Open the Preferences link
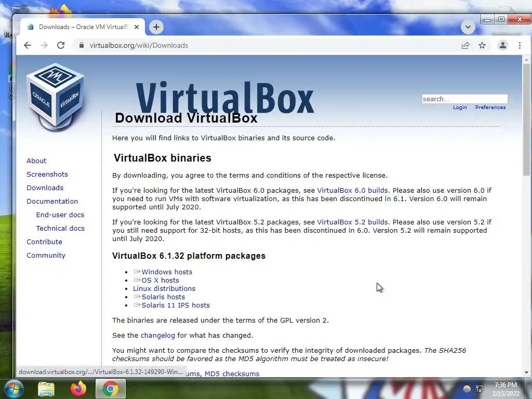The image size is (532, 399). coord(490,107)
